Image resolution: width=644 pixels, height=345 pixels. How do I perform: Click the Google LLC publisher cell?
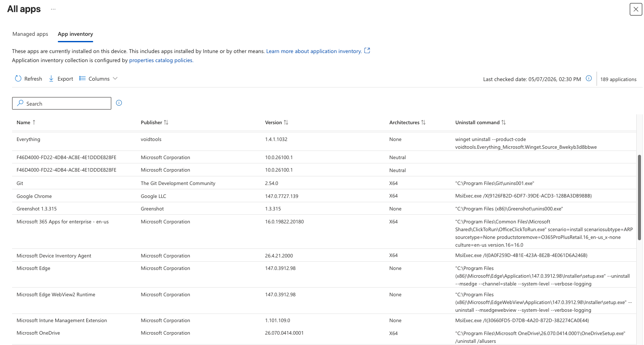[153, 196]
